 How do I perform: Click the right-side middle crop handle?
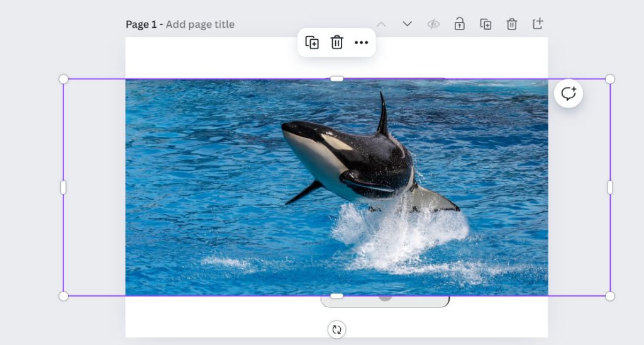pos(609,187)
